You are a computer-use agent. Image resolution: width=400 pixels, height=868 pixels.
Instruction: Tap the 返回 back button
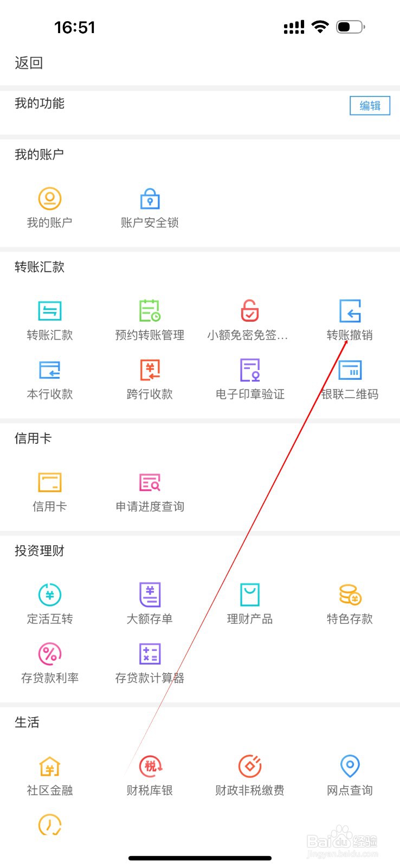coord(29,63)
